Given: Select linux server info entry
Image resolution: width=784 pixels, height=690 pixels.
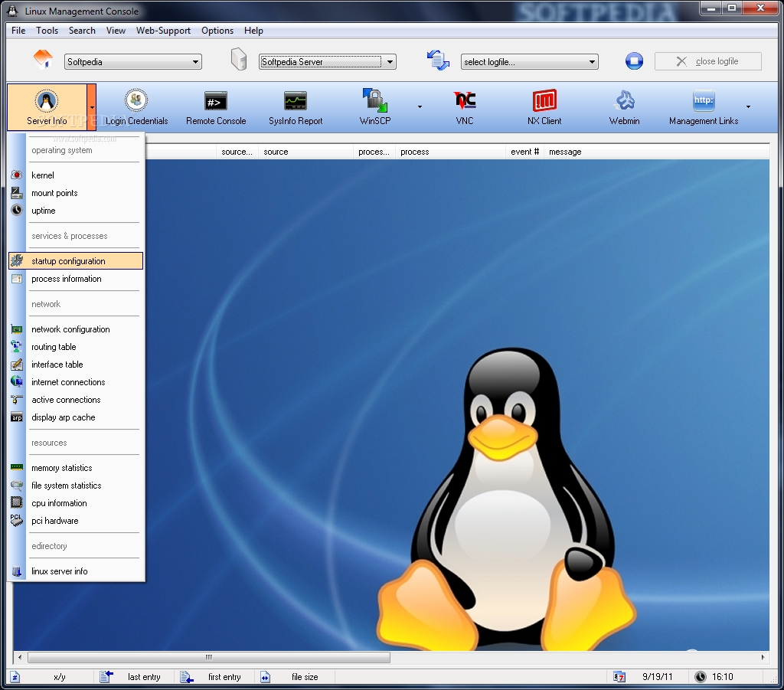Looking at the screenshot, I should tap(76, 571).
